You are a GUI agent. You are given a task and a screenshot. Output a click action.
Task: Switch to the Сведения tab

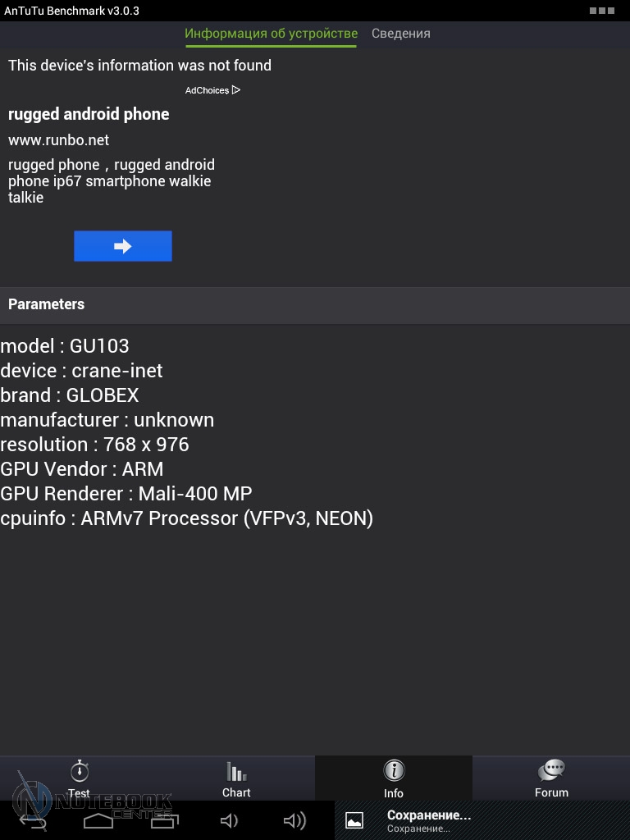401,34
